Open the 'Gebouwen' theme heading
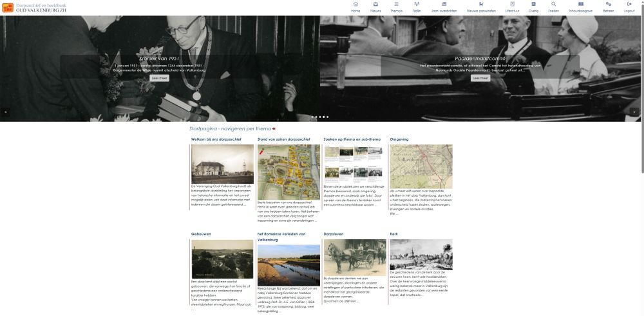This screenshot has width=644, height=316. pos(201,234)
